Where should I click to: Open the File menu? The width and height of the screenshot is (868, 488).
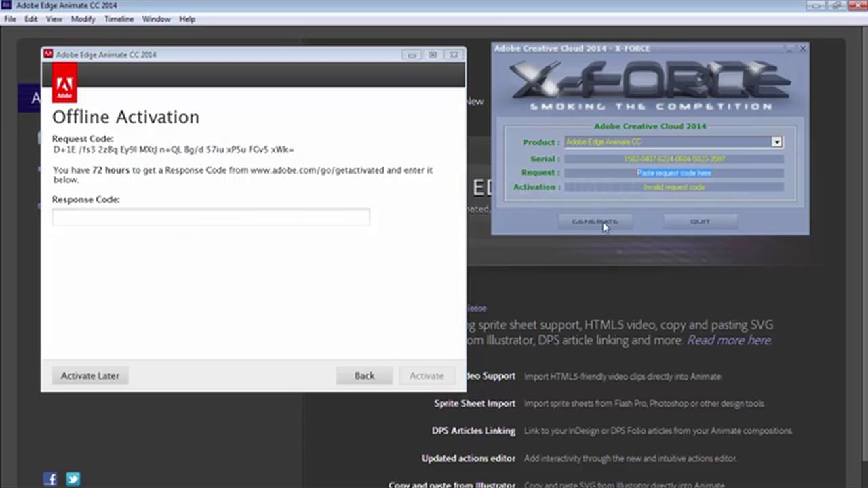tap(10, 19)
